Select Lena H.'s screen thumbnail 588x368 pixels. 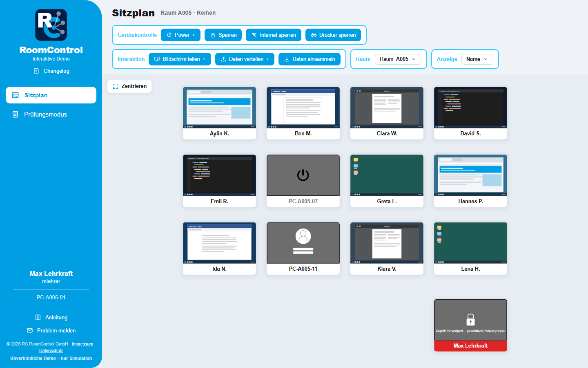pos(470,243)
